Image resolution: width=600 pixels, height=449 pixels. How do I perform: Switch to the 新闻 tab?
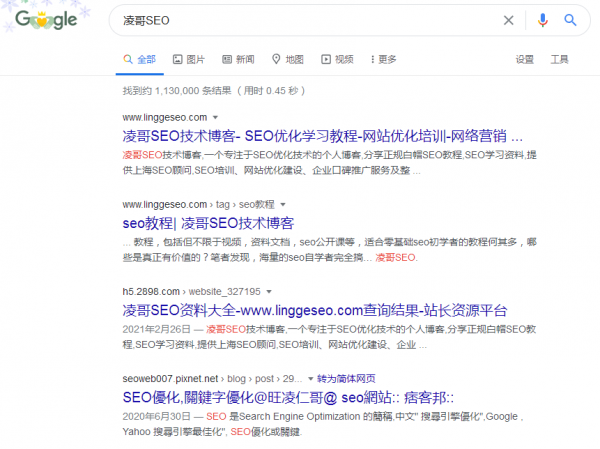(238, 59)
